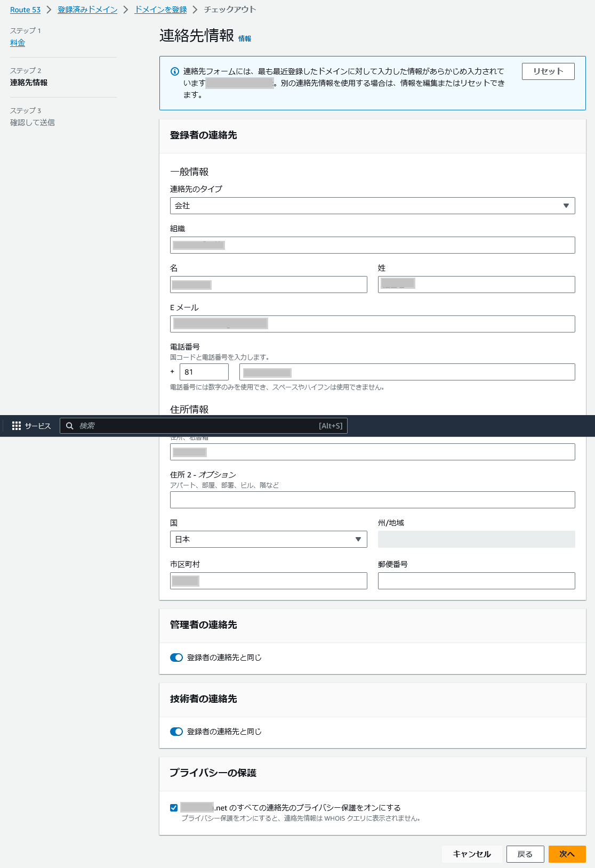595x868 pixels.
Task: Open the 情報 help link beside the heading
Action: [245, 38]
